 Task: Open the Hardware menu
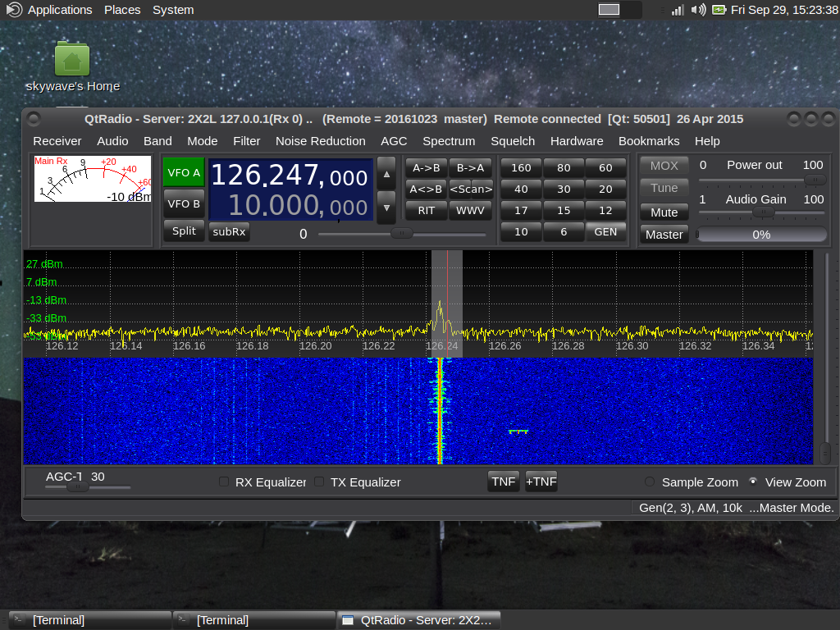577,141
